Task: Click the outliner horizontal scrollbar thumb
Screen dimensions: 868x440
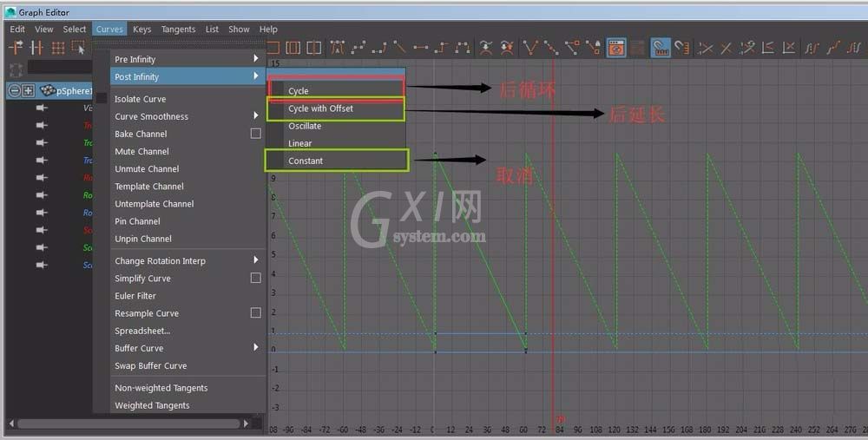Action: (x=129, y=424)
